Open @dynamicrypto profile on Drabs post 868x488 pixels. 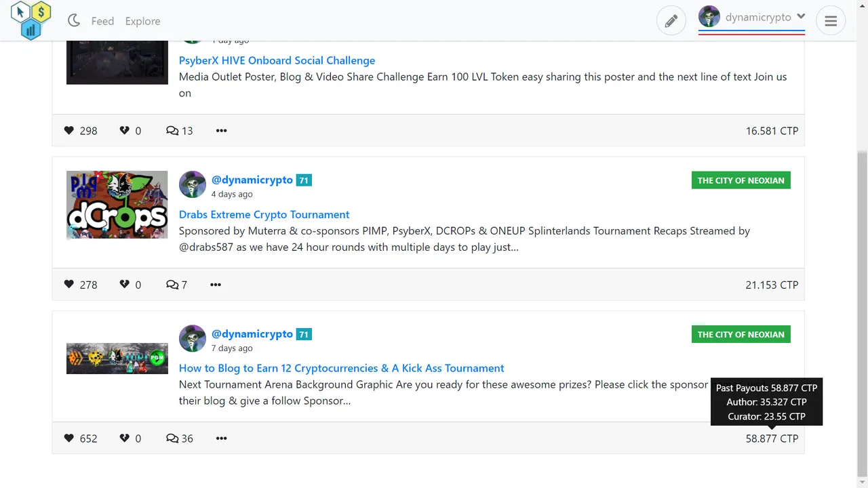252,180
